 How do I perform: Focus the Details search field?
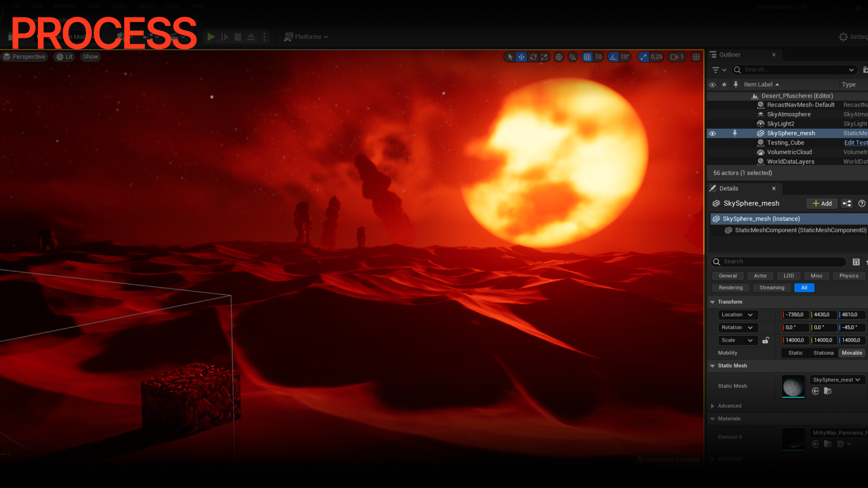tap(779, 262)
